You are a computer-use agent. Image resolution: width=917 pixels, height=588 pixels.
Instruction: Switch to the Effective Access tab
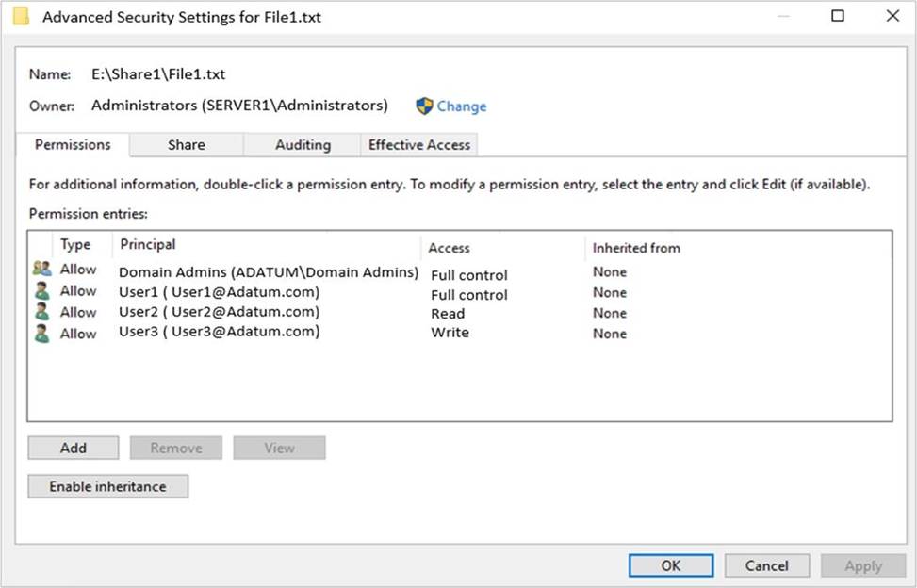419,145
